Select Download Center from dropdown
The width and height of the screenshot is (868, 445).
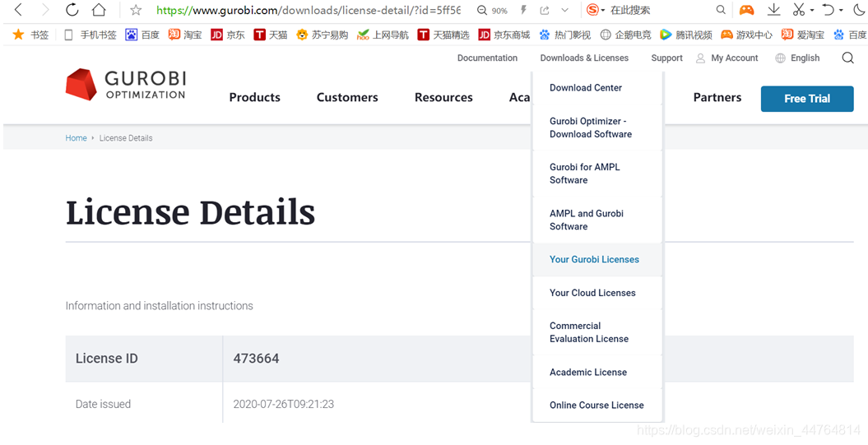click(597, 88)
